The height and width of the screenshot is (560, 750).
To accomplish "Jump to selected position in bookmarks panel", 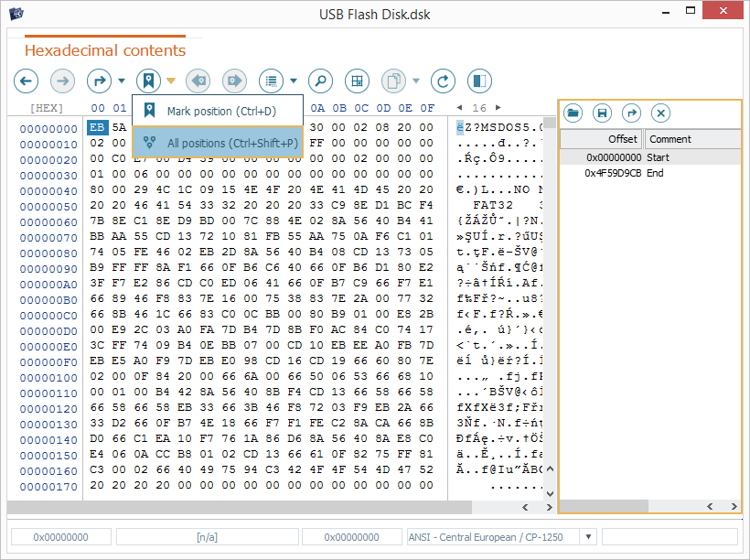I will tap(631, 113).
